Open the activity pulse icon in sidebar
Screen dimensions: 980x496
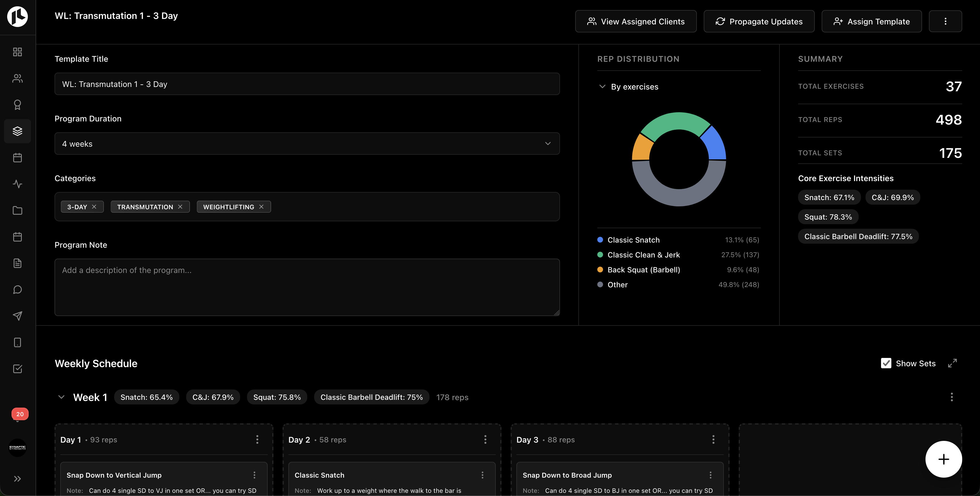(17, 184)
